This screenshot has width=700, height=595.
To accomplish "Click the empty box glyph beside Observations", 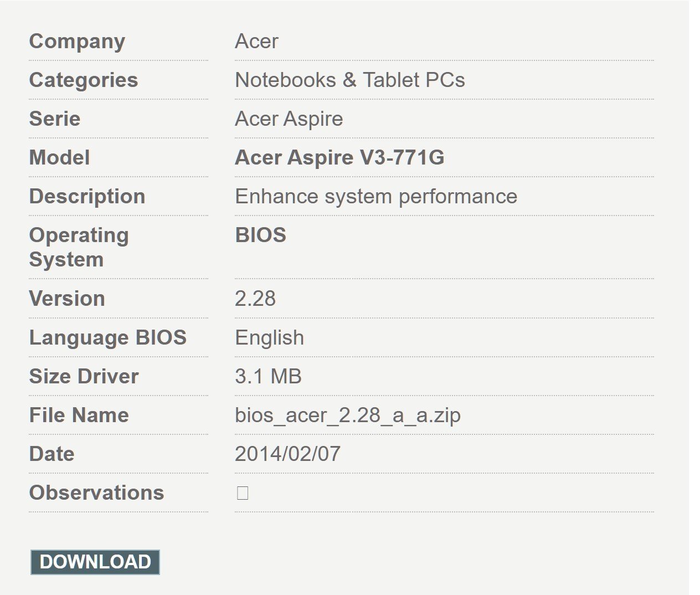I will [x=242, y=493].
